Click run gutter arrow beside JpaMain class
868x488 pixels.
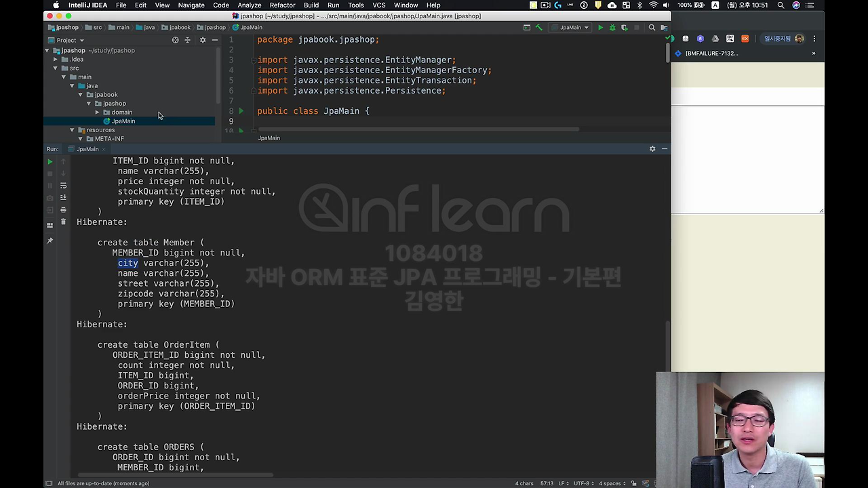coord(241,110)
